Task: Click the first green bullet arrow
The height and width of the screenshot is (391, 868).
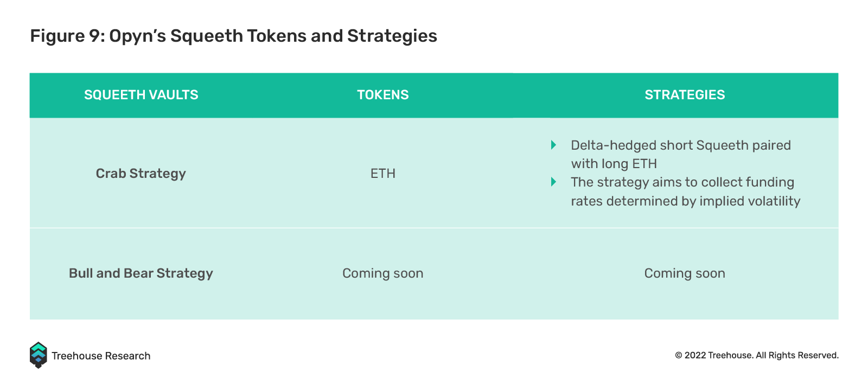Action: click(x=553, y=145)
